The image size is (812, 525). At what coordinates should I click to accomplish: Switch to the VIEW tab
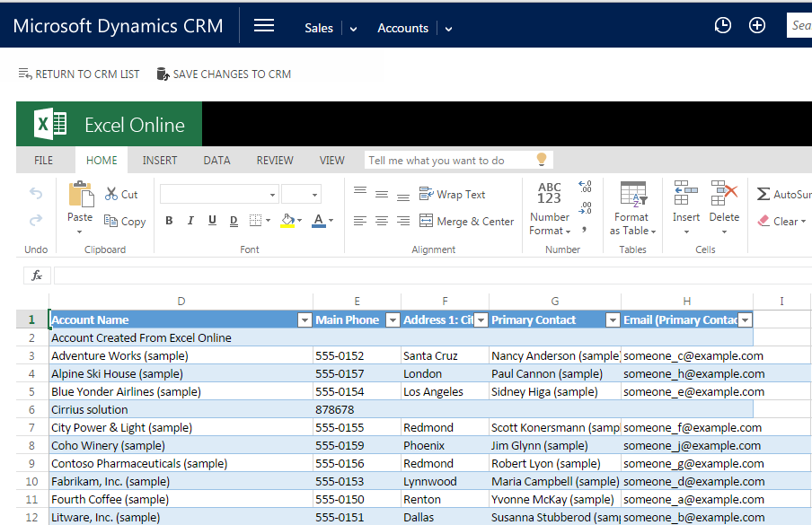332,161
